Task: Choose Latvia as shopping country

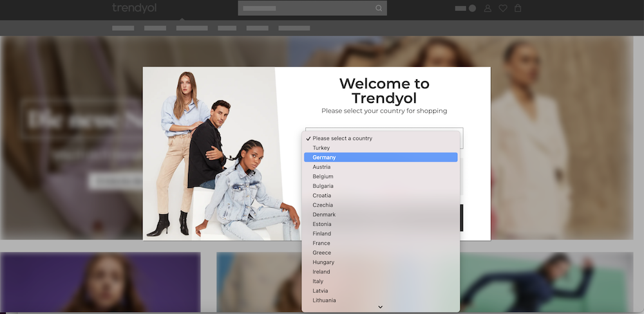Action: [x=381, y=291]
